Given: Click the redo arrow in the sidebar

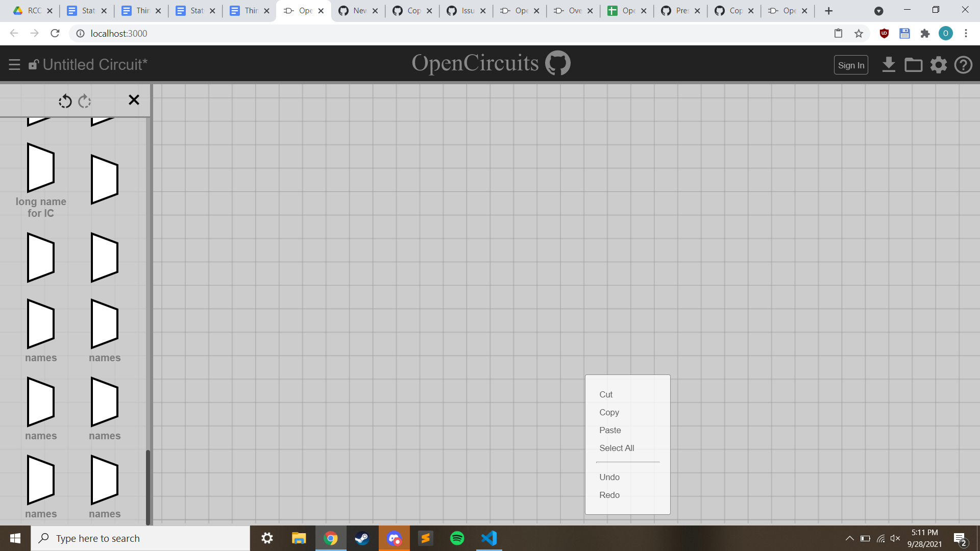Looking at the screenshot, I should point(84,101).
